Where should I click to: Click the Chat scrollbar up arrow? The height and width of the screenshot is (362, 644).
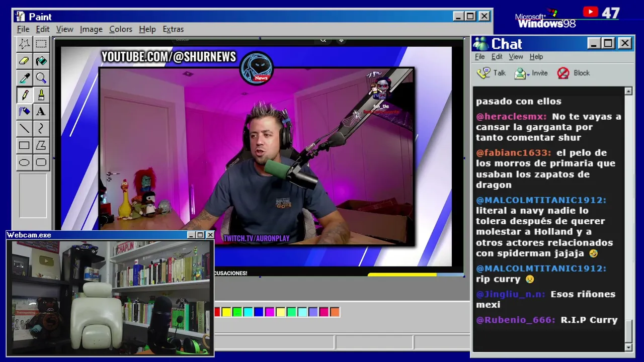(628, 91)
